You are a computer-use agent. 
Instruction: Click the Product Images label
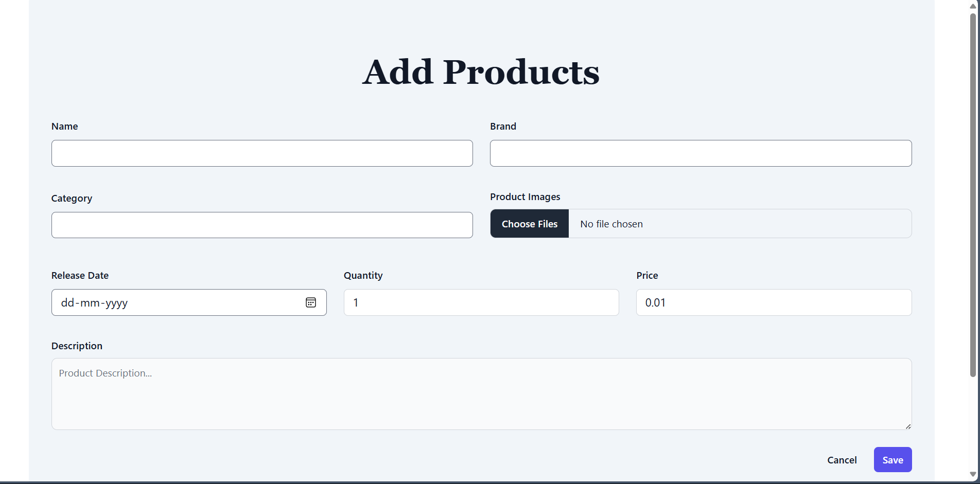coord(525,196)
